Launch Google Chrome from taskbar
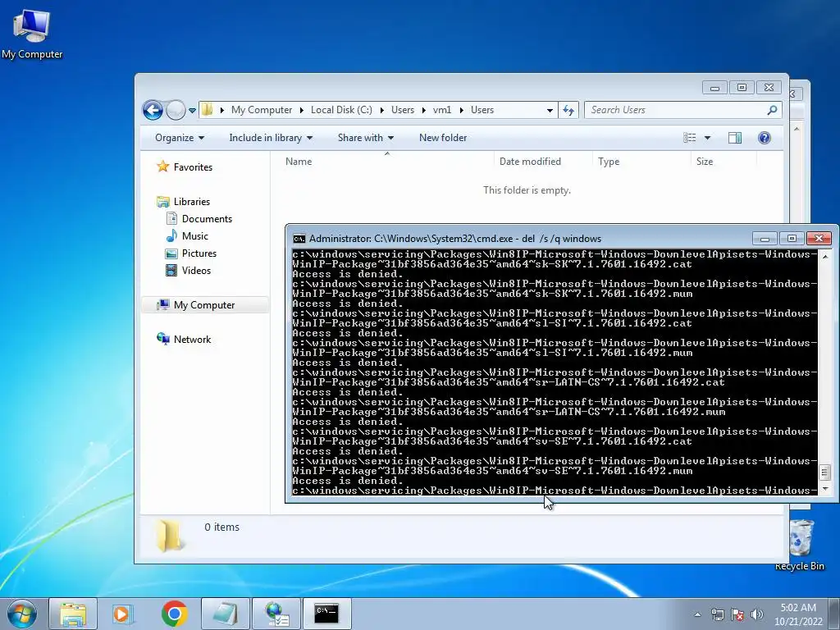 tap(175, 614)
